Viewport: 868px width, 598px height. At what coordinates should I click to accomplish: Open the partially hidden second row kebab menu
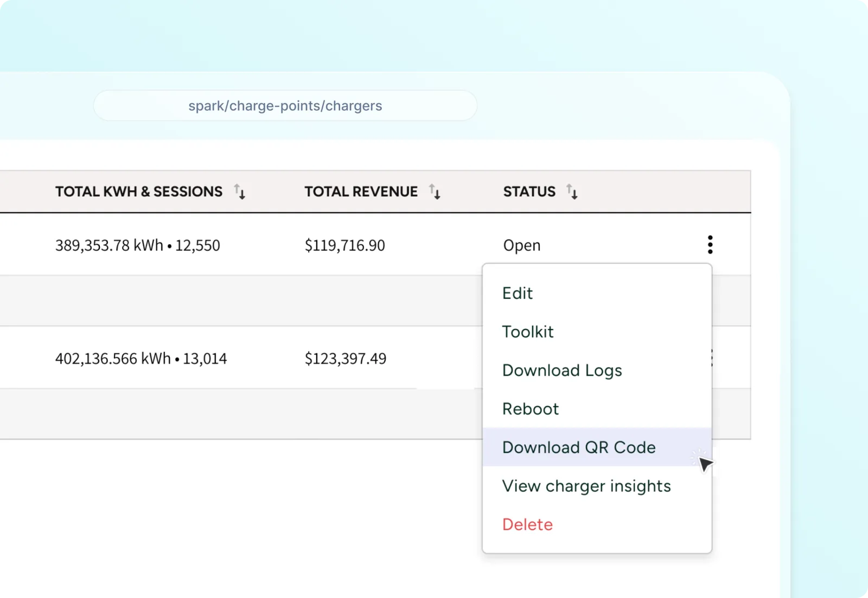(x=712, y=358)
